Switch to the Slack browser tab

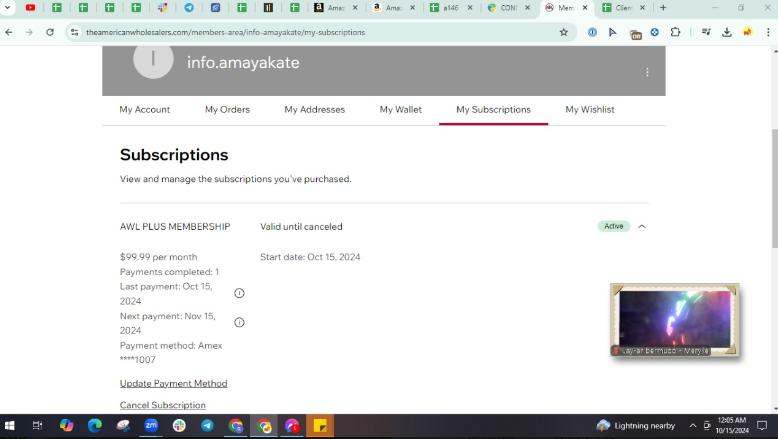pos(162,7)
